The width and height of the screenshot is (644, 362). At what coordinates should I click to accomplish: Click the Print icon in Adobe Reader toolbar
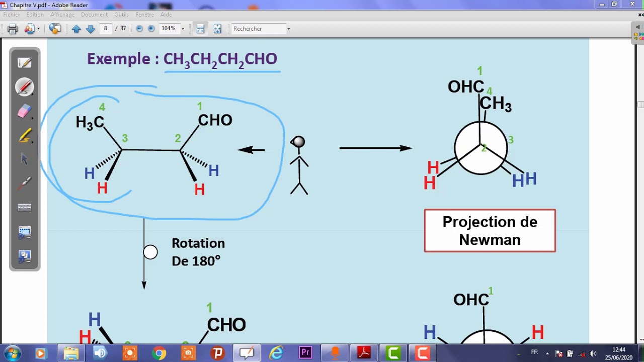(13, 29)
